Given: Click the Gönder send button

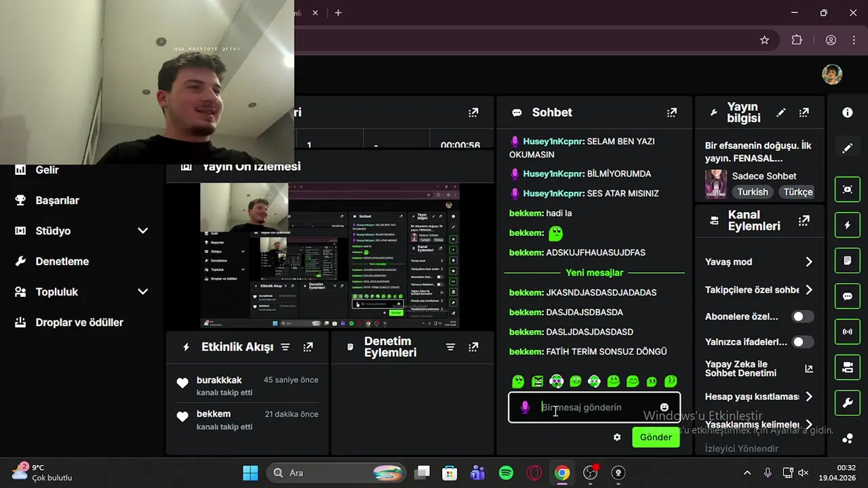Looking at the screenshot, I should coord(656,437).
